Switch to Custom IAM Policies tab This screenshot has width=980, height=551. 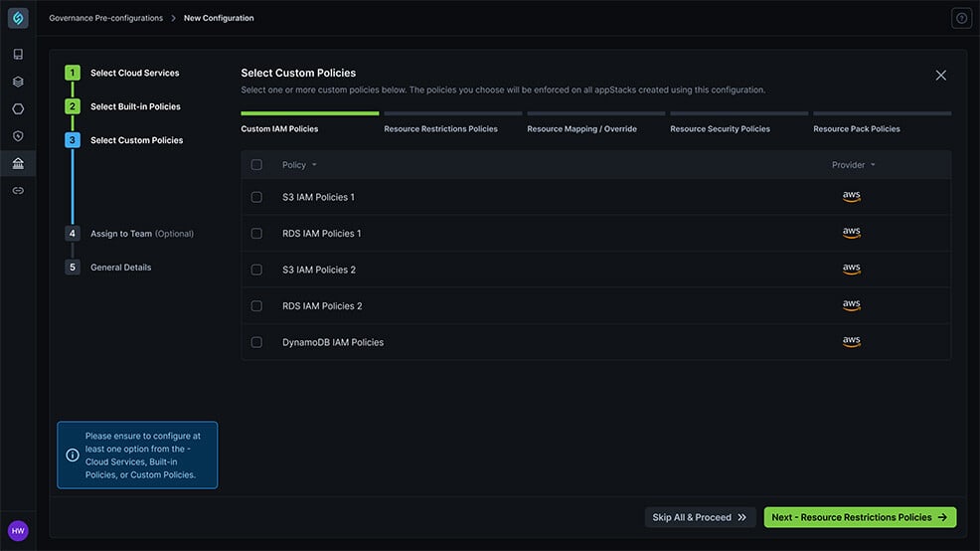tap(279, 129)
